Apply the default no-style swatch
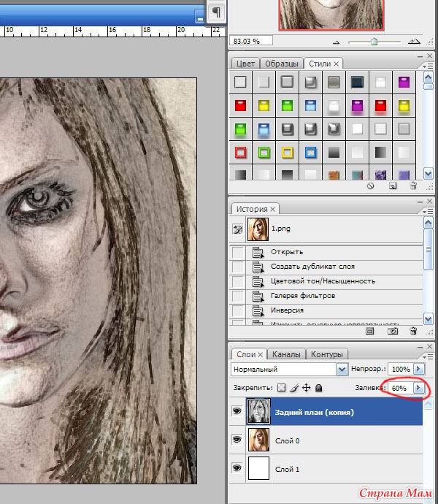 click(x=240, y=82)
